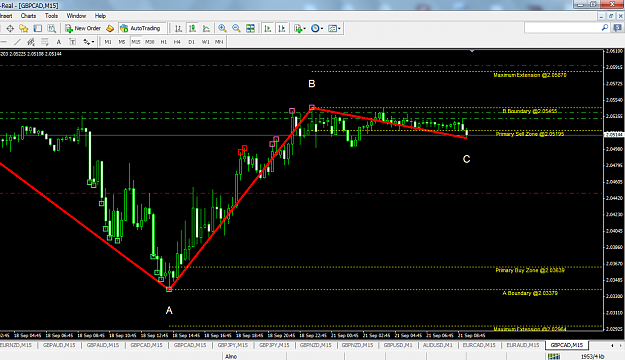This screenshot has height=360, width=625.
Task: Switch chart to bar chart style
Action: (x=178, y=28)
